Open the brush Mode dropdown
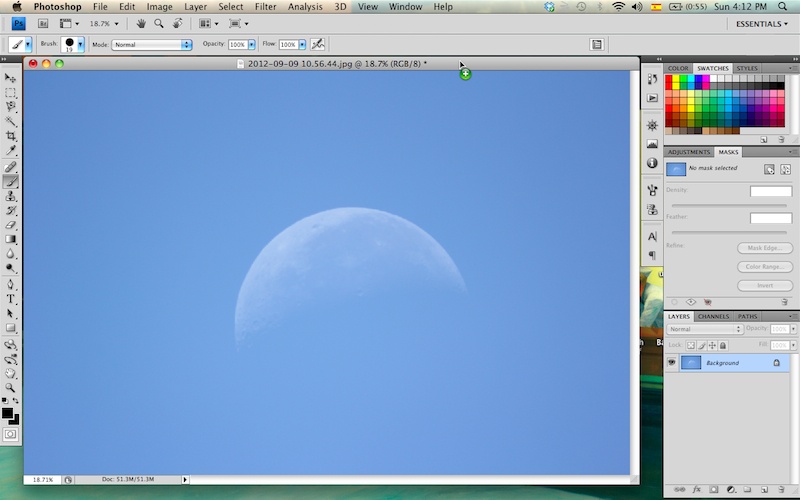800x500 pixels. pyautogui.click(x=151, y=45)
